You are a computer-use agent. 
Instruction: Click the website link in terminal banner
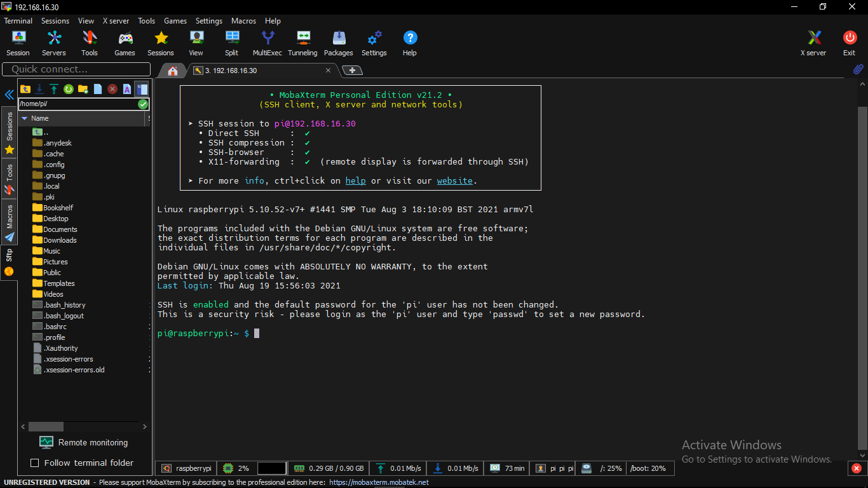454,180
